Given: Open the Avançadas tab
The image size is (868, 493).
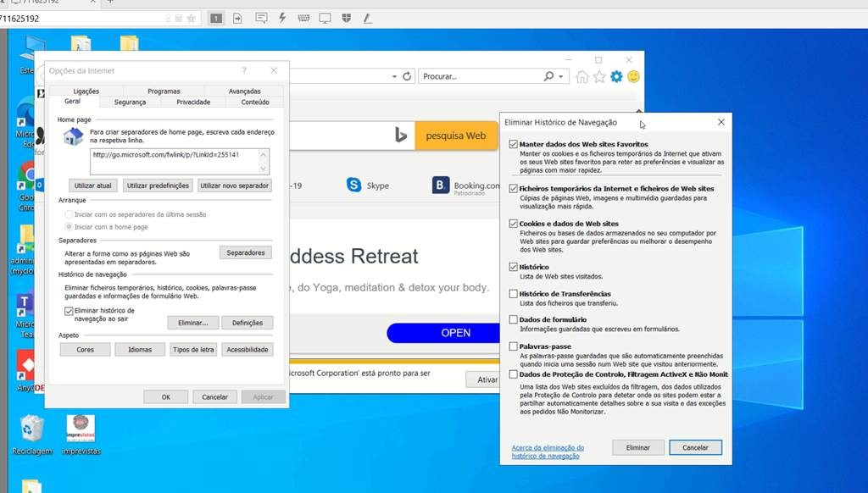Looking at the screenshot, I should click(x=244, y=91).
